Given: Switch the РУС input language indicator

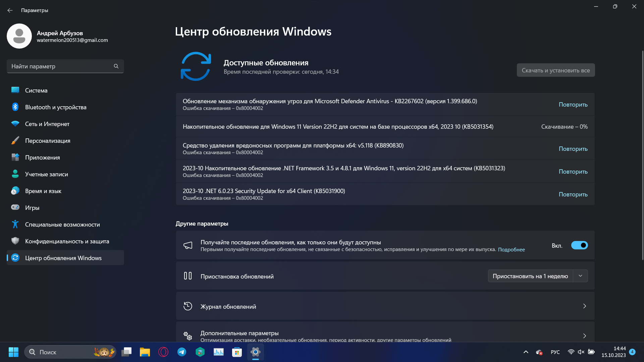Looking at the screenshot, I should tap(555, 352).
